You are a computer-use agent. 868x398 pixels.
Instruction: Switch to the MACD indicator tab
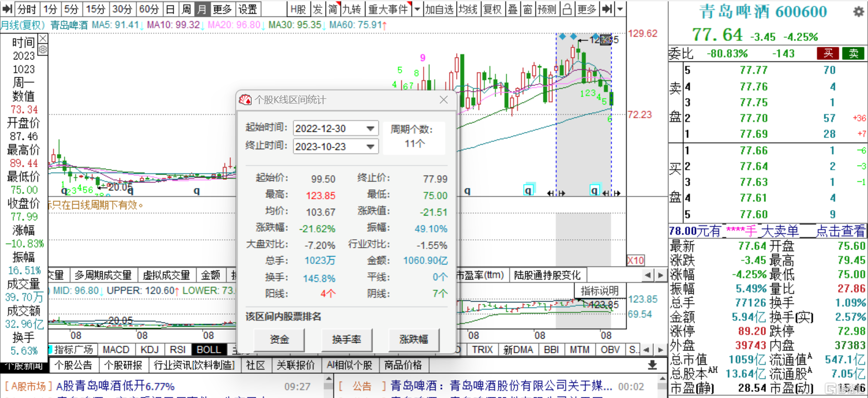(x=116, y=350)
